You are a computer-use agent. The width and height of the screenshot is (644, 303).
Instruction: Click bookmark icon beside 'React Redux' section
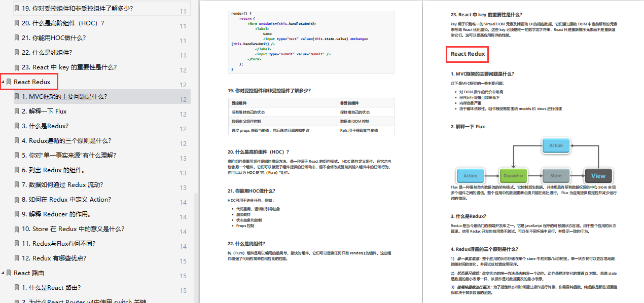[9, 82]
